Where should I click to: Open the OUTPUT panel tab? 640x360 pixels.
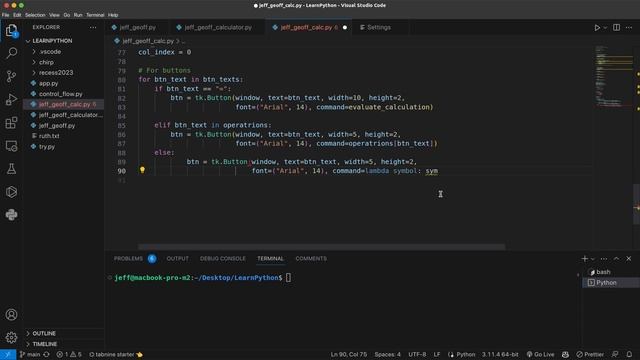178,259
